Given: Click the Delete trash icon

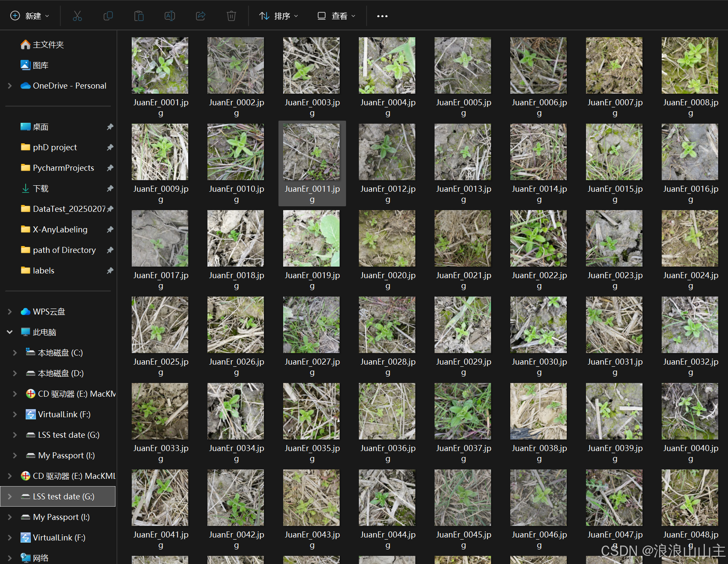Looking at the screenshot, I should [231, 16].
